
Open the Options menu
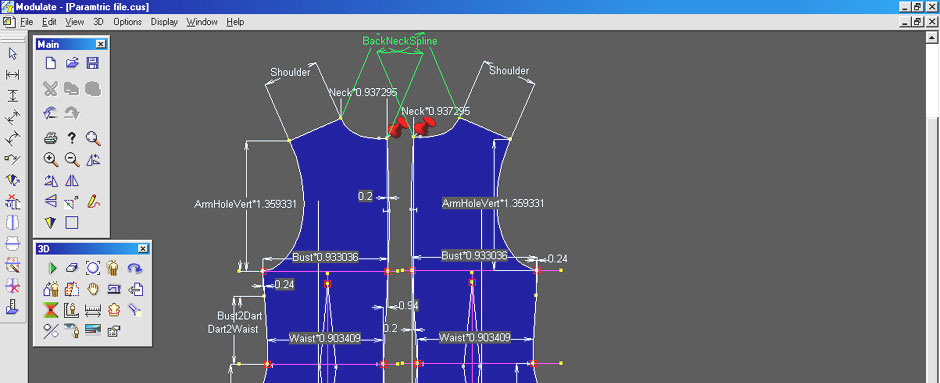point(128,22)
